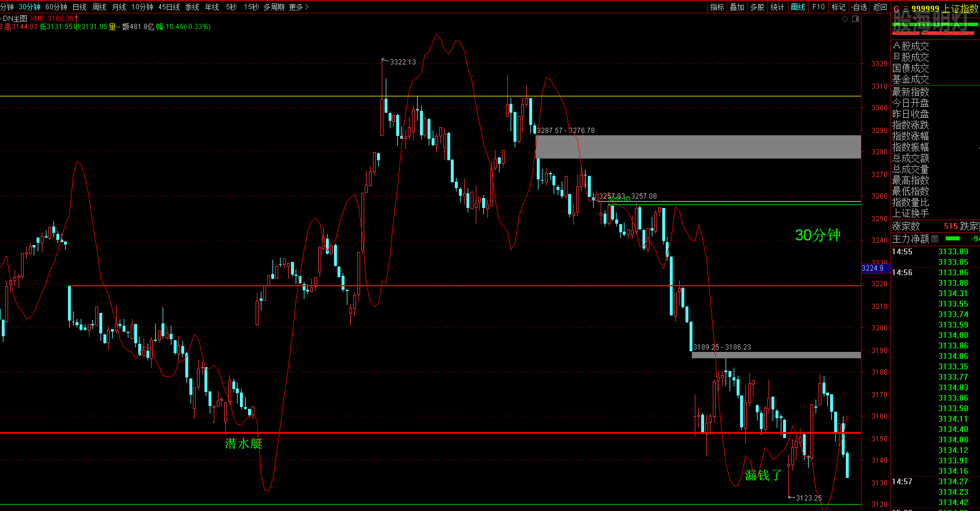Open the 多股 multi-stock view

tap(757, 7)
